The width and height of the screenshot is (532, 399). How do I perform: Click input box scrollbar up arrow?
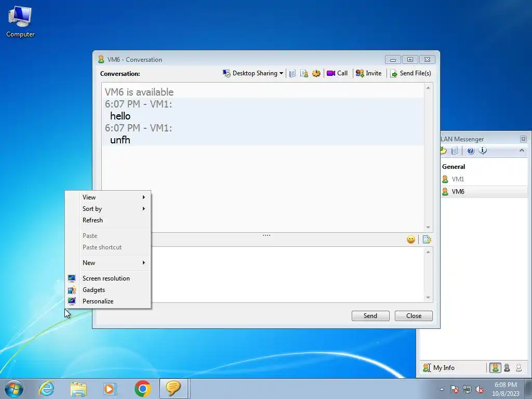(428, 252)
